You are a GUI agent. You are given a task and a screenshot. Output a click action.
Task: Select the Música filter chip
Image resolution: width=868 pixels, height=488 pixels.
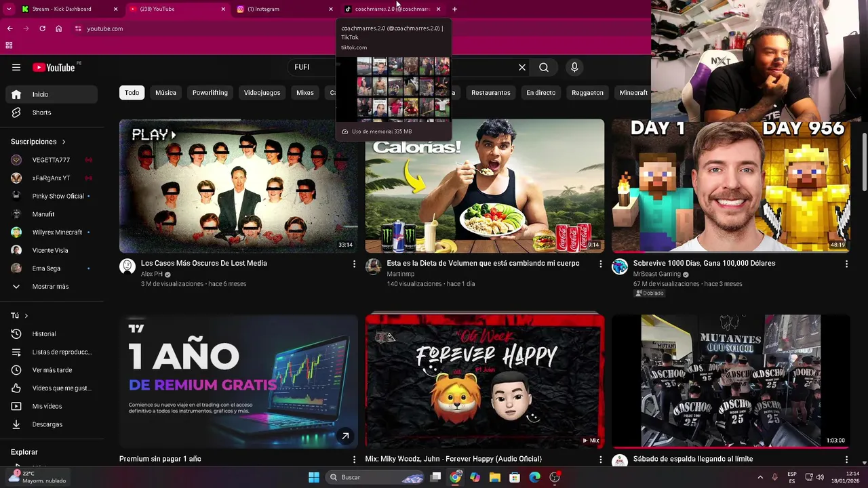(x=165, y=93)
